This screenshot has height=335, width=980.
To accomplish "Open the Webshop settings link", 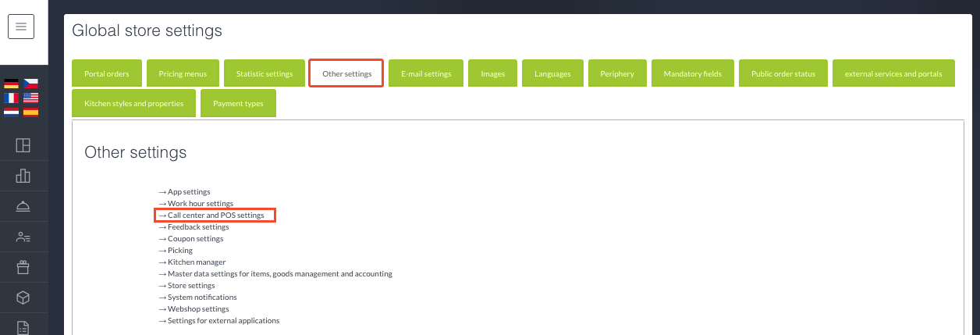I will coord(198,309).
